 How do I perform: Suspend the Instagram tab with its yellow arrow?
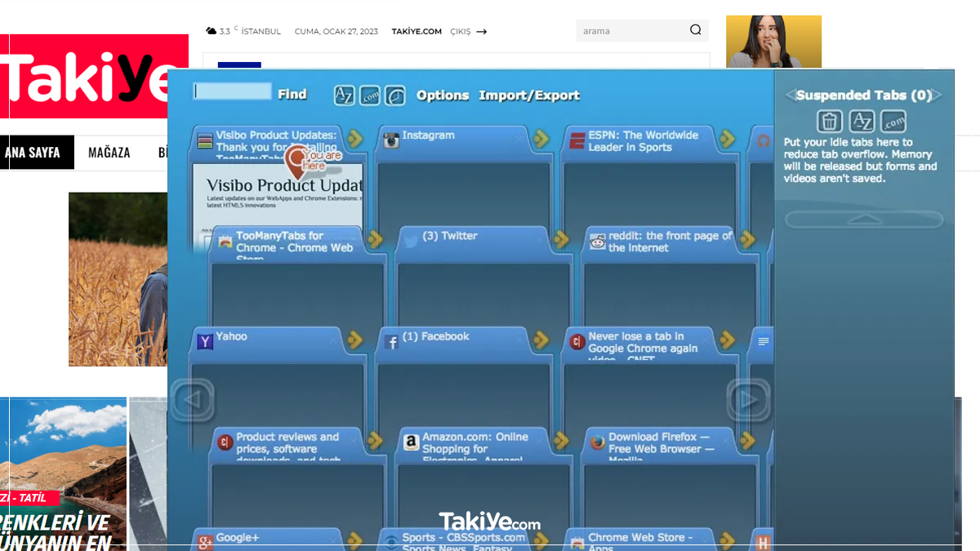tap(541, 139)
